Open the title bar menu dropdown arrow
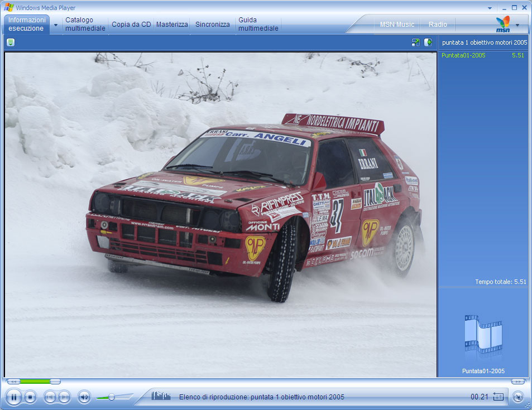This screenshot has width=532, height=410. (x=490, y=8)
